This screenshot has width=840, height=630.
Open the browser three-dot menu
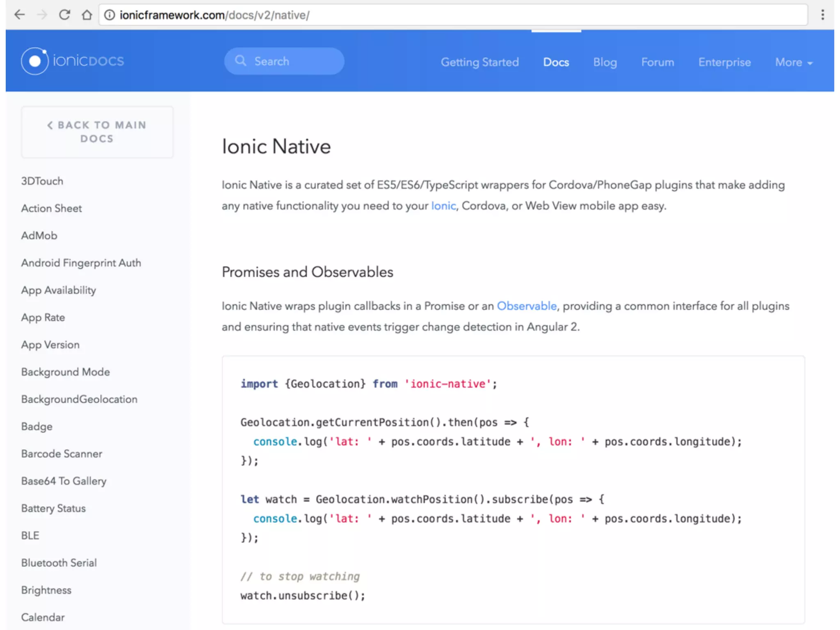[x=822, y=15]
